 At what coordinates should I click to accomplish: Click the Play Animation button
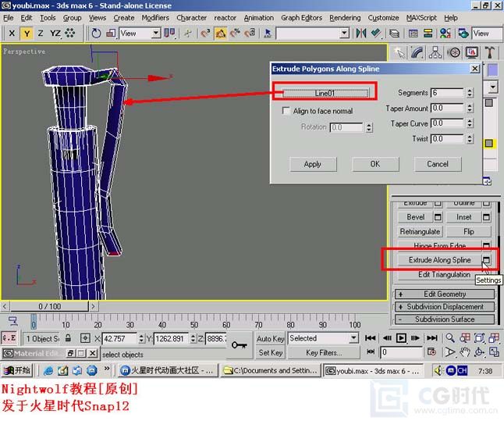(x=401, y=338)
